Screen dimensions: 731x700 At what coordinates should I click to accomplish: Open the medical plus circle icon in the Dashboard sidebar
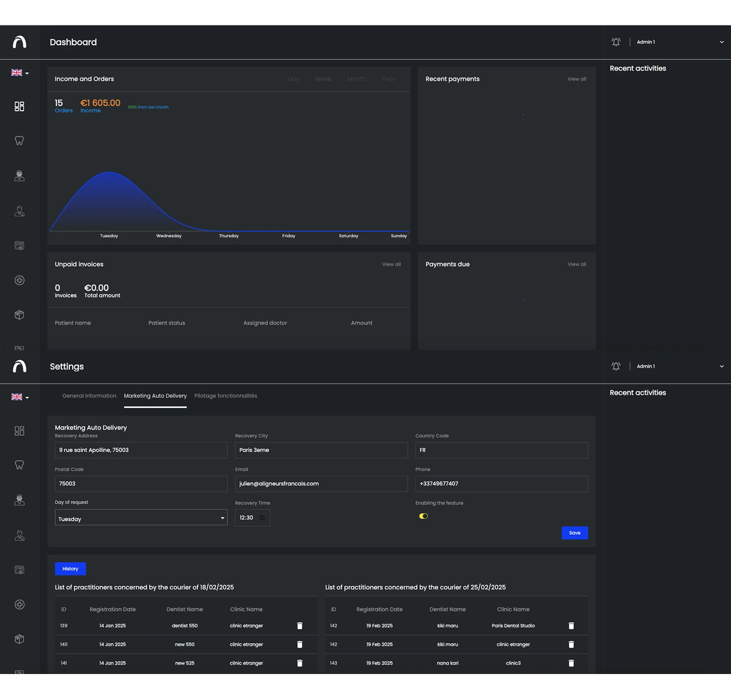19,281
